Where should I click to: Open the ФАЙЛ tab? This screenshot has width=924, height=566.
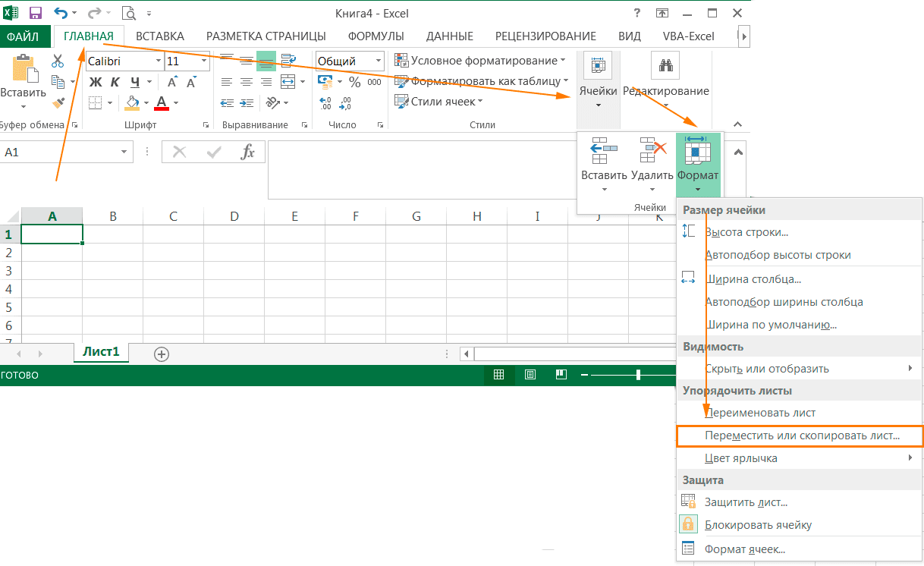[24, 36]
